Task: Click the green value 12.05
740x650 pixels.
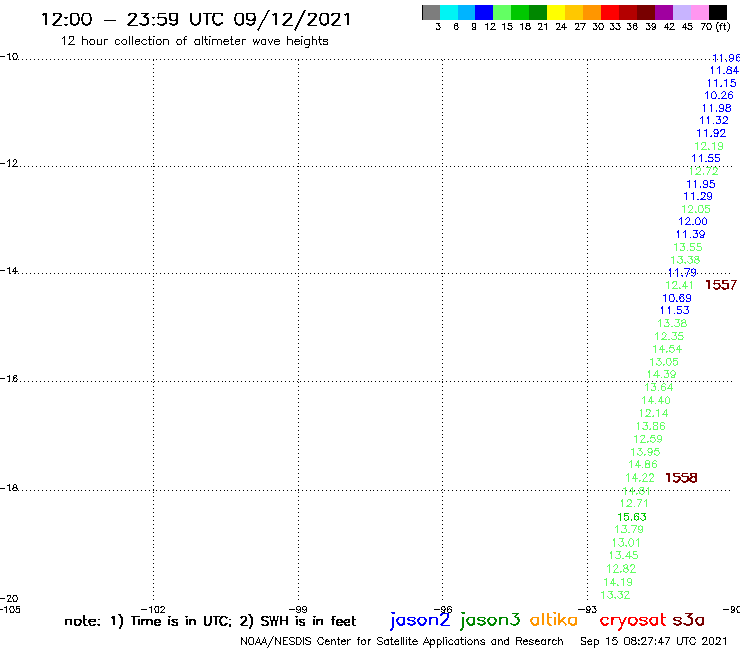Action: click(696, 209)
